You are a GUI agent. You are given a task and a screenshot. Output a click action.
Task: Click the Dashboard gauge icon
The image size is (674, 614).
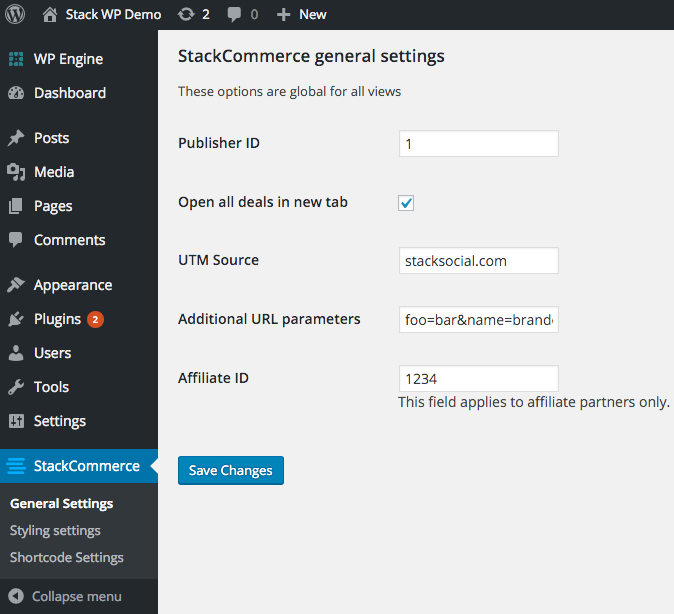tap(16, 93)
